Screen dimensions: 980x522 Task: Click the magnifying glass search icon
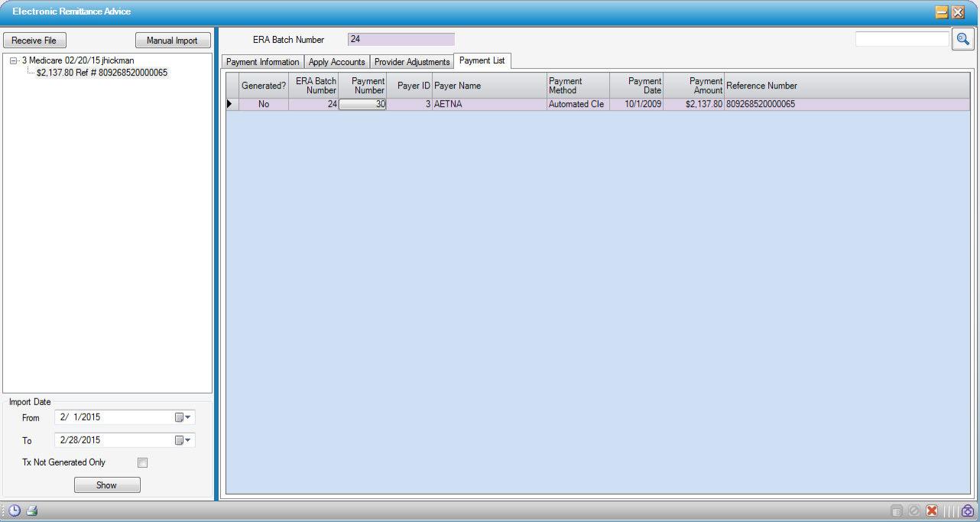(x=963, y=38)
